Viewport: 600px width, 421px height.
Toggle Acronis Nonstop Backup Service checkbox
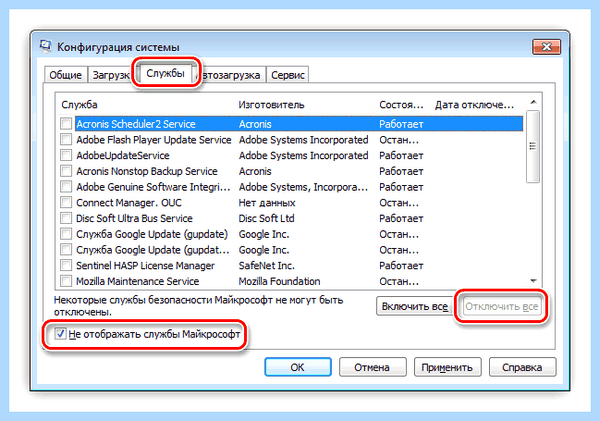(x=66, y=171)
